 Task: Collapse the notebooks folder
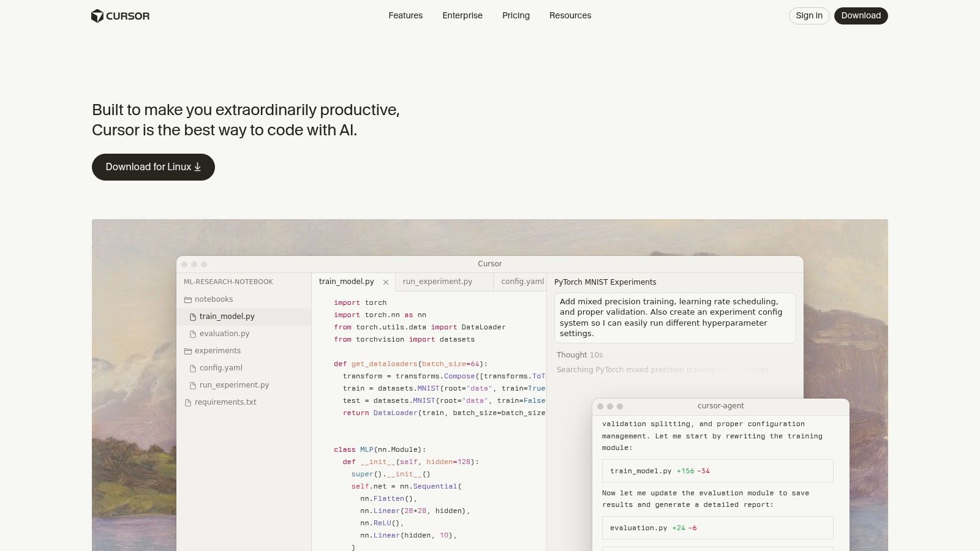click(213, 299)
